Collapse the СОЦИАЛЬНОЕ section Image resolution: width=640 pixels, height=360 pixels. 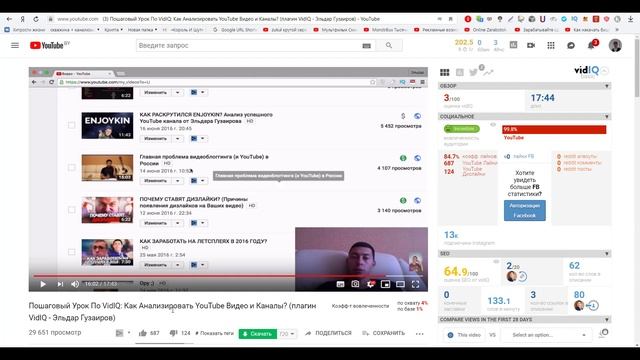coord(607,117)
